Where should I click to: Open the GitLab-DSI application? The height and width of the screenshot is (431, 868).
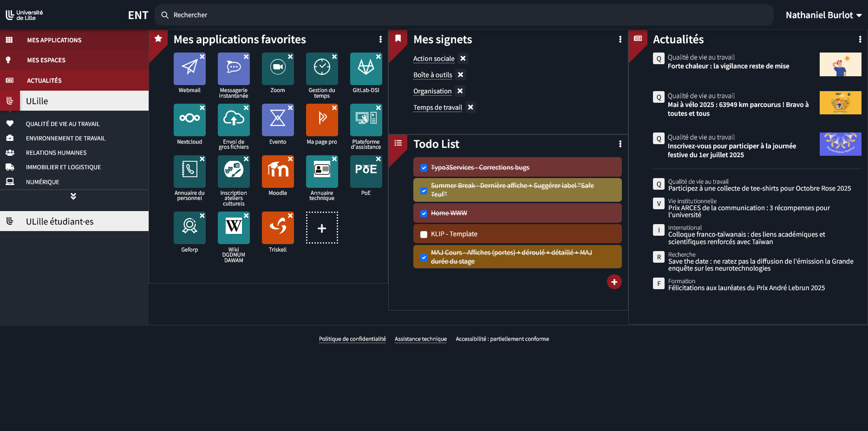(366, 69)
